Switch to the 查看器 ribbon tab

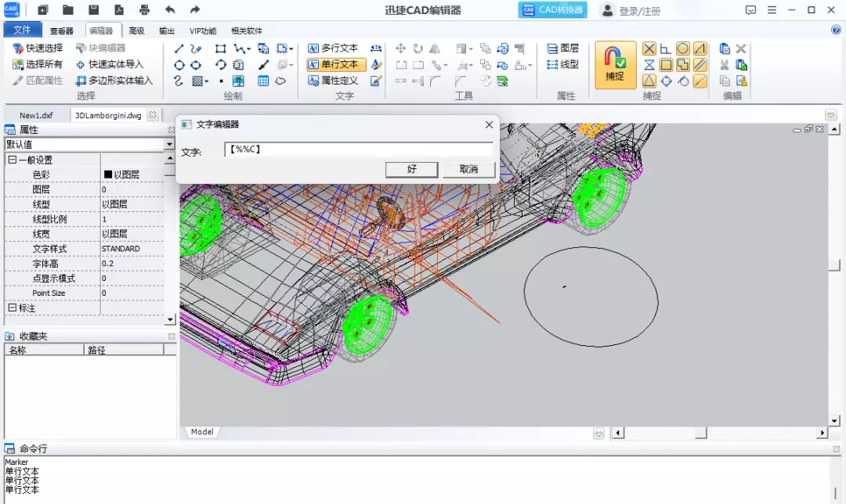click(61, 31)
